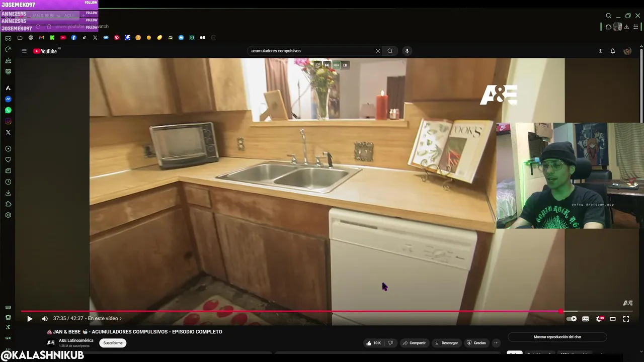Open WhatsApp in the sidebar
644x362 pixels.
pos(8,110)
